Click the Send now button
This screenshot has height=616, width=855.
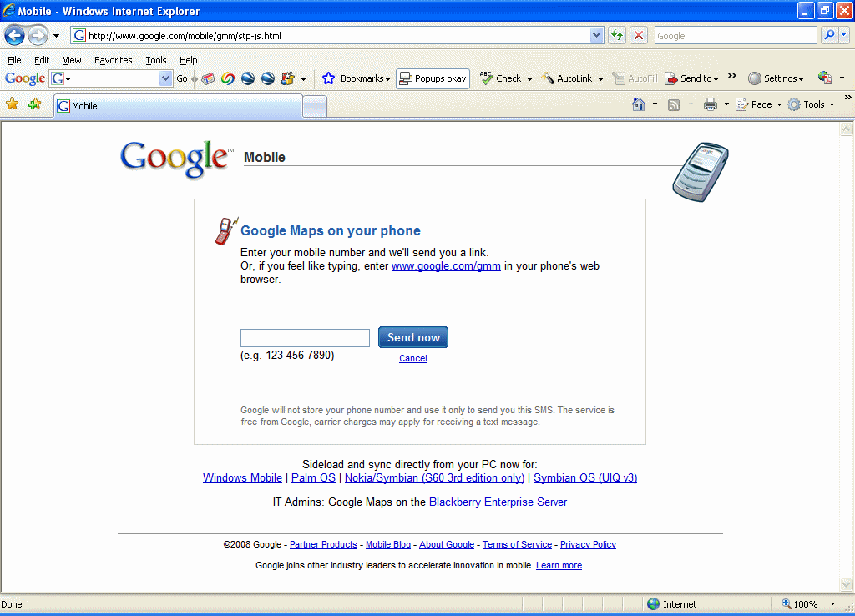coord(413,337)
